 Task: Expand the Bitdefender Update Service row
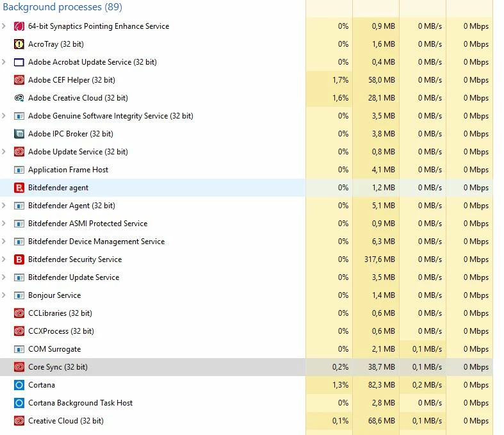(x=4, y=277)
